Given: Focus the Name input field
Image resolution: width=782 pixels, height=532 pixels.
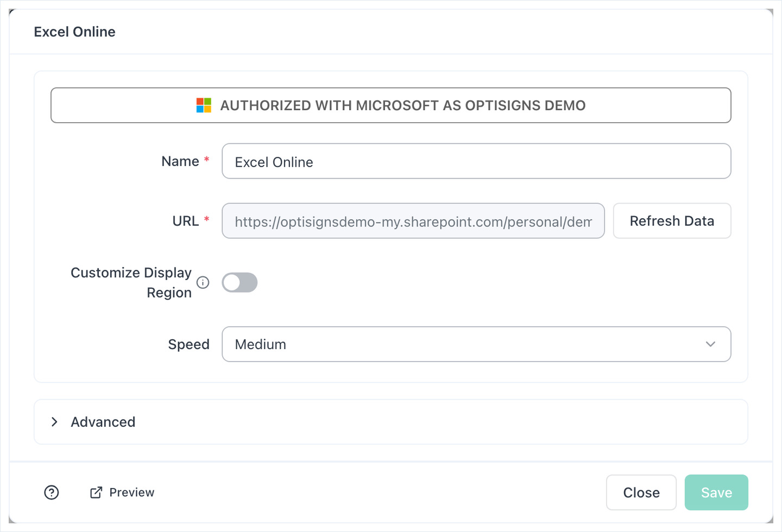Looking at the screenshot, I should coord(476,161).
